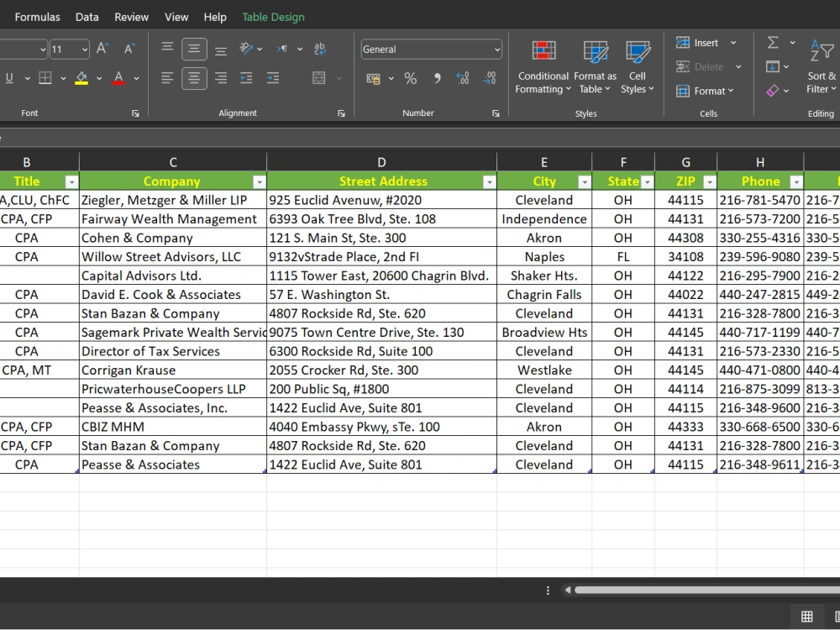
Task: Select column D header
Action: (x=381, y=162)
